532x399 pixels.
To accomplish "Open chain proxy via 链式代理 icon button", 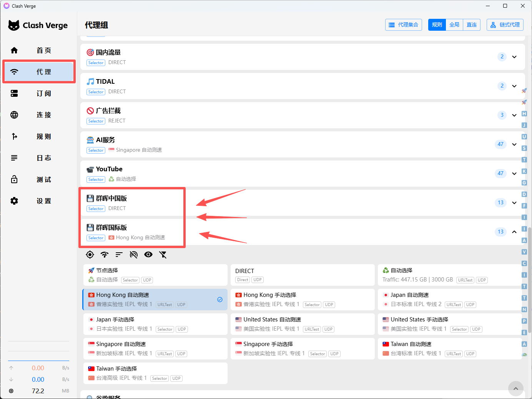I will pyautogui.click(x=505, y=25).
